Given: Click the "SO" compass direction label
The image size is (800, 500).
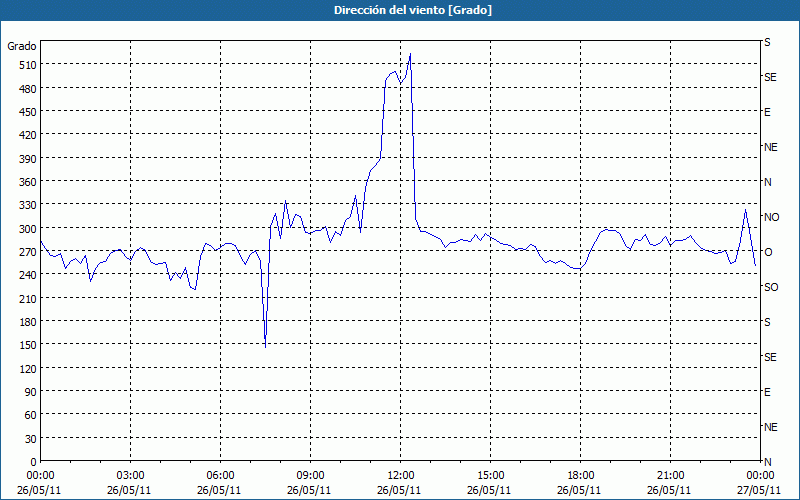Looking at the screenshot, I should tap(771, 287).
